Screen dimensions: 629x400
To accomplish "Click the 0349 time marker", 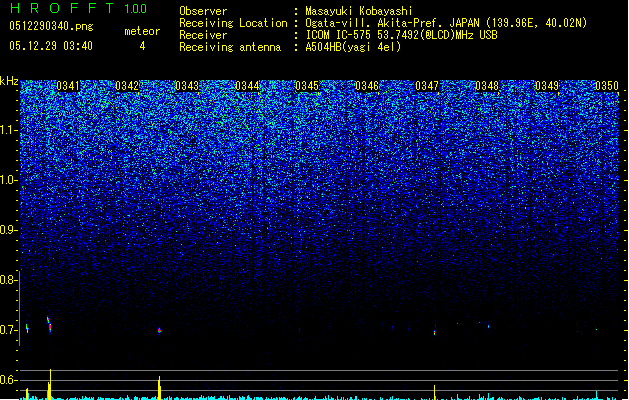I will pos(547,86).
